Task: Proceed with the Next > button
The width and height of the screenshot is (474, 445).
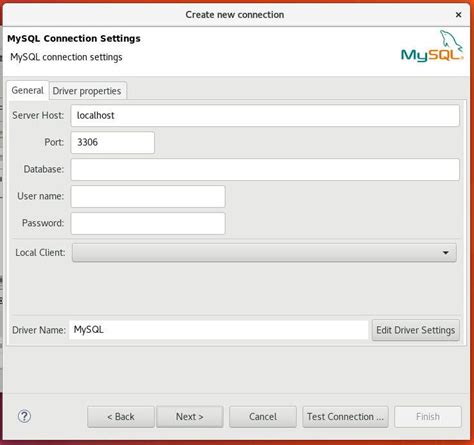Action: point(190,417)
